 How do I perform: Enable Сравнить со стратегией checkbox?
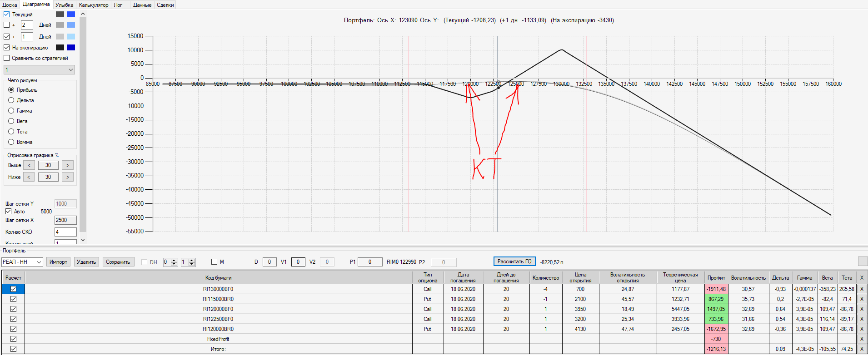[7, 58]
